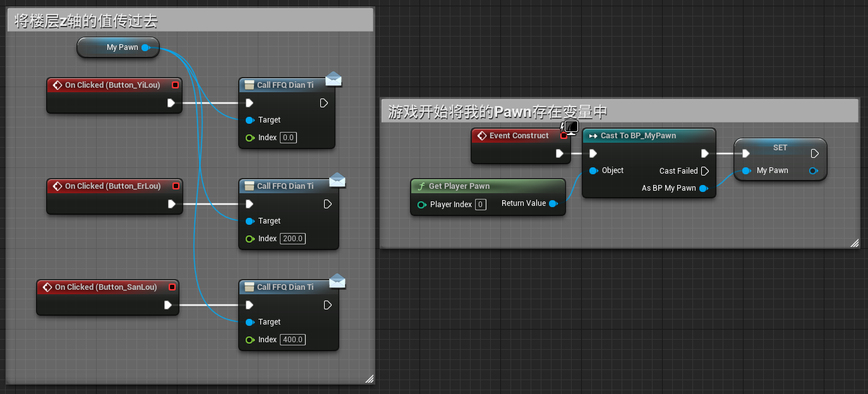This screenshot has height=394, width=868.
Task: Grab resize handle of 游戏开始 comment box
Action: tap(854, 242)
